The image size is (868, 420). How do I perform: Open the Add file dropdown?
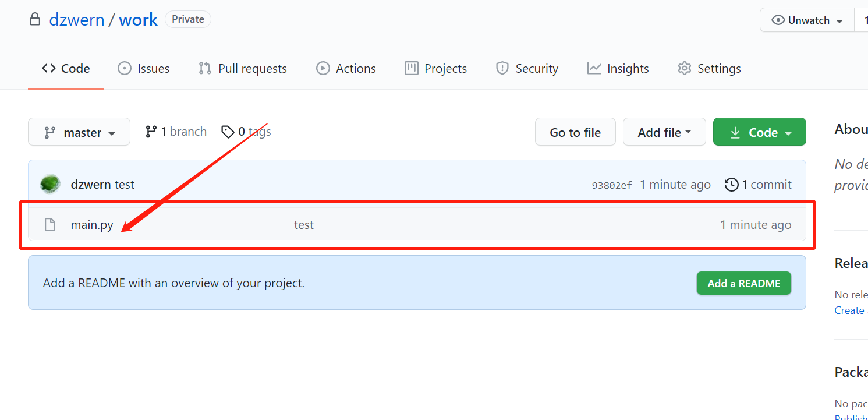(664, 132)
